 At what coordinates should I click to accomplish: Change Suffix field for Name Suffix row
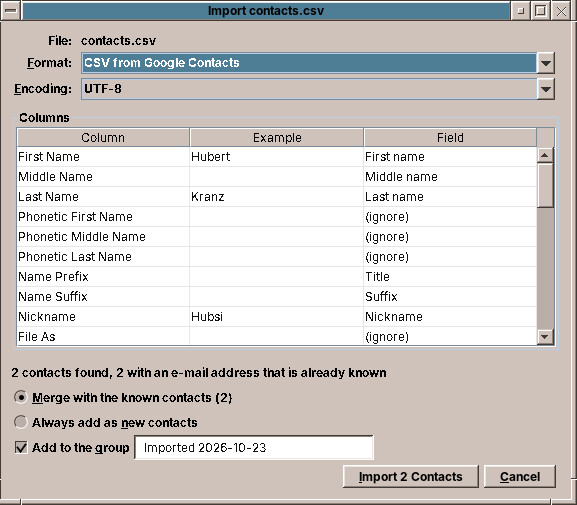tap(450, 297)
